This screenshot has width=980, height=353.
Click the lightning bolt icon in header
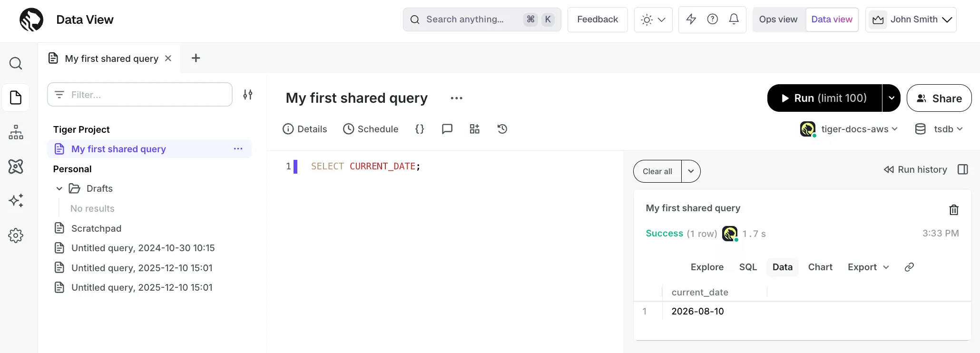[x=691, y=19]
